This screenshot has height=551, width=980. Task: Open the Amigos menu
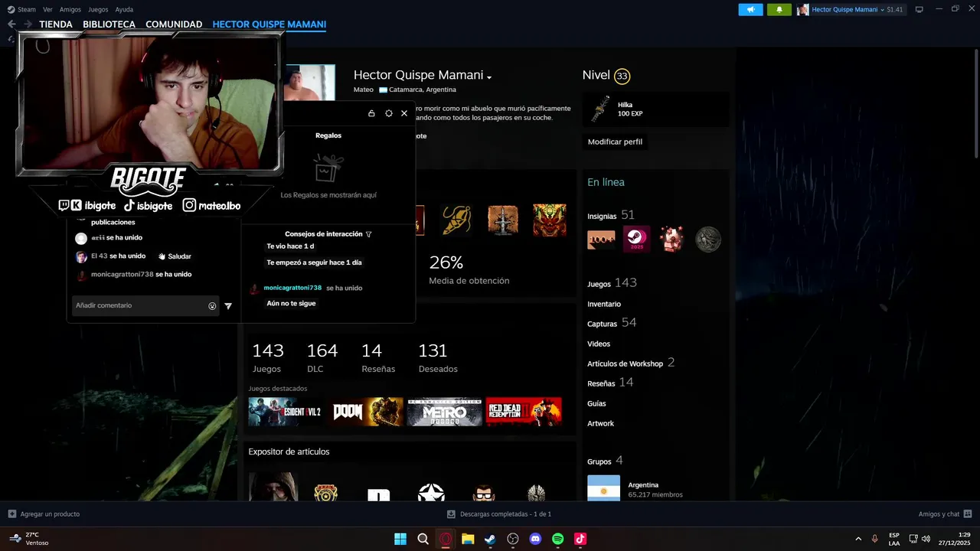(x=70, y=9)
